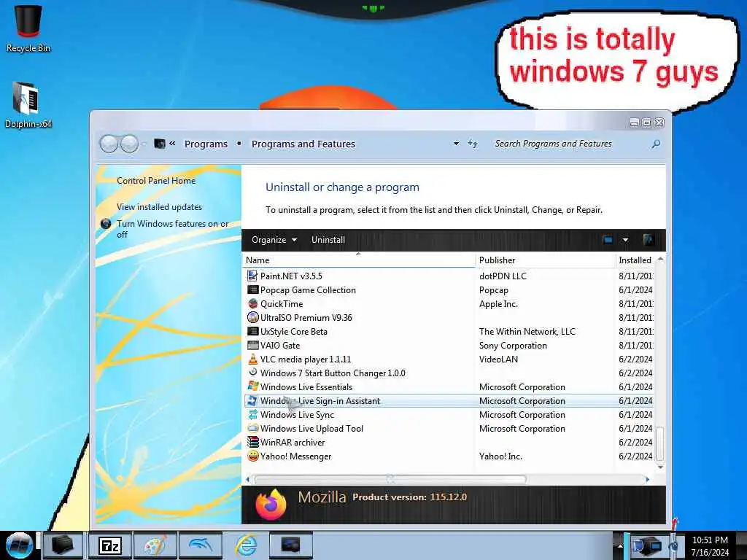Click the Programs breadcrumb
This screenshot has width=747, height=560.
click(206, 144)
